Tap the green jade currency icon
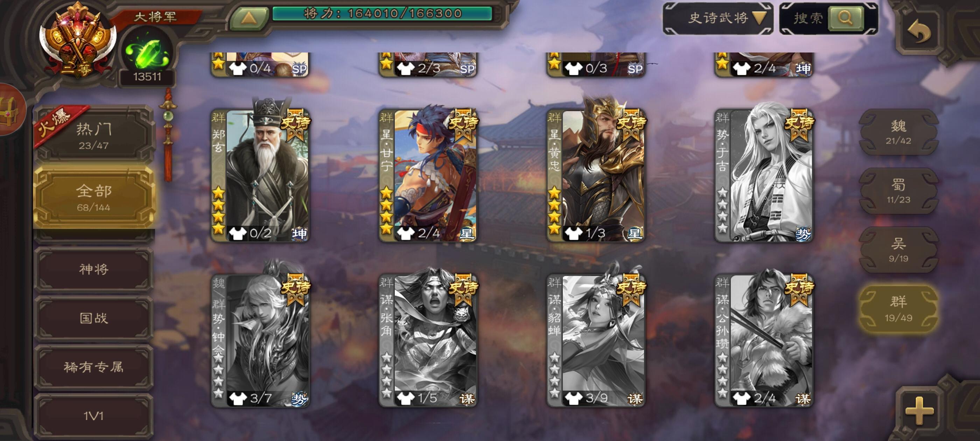Screen dimensions: 980x441 [x=147, y=52]
